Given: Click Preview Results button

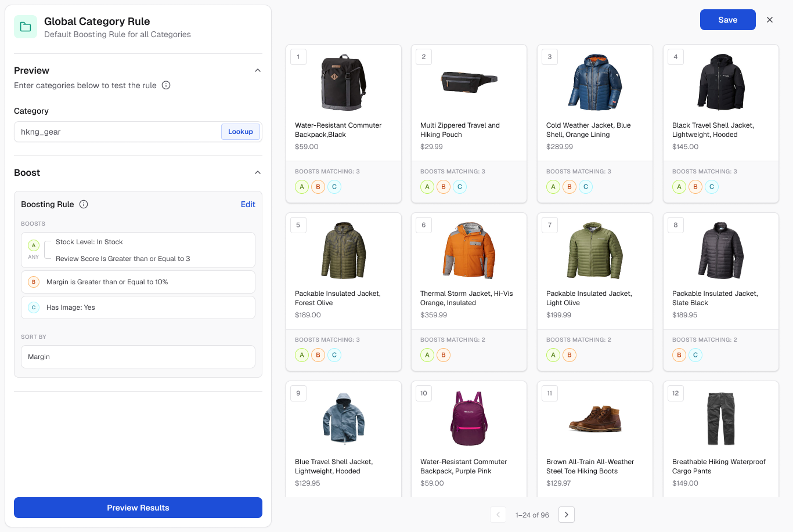Looking at the screenshot, I should pos(138,508).
